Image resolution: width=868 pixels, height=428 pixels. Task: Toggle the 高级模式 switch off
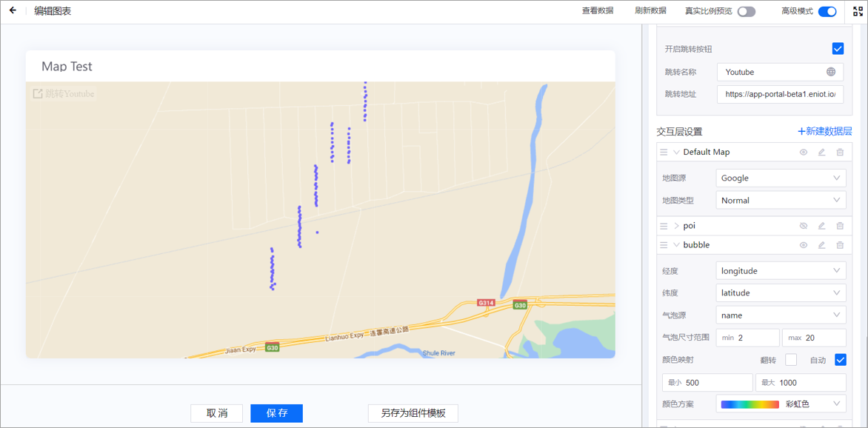click(827, 11)
